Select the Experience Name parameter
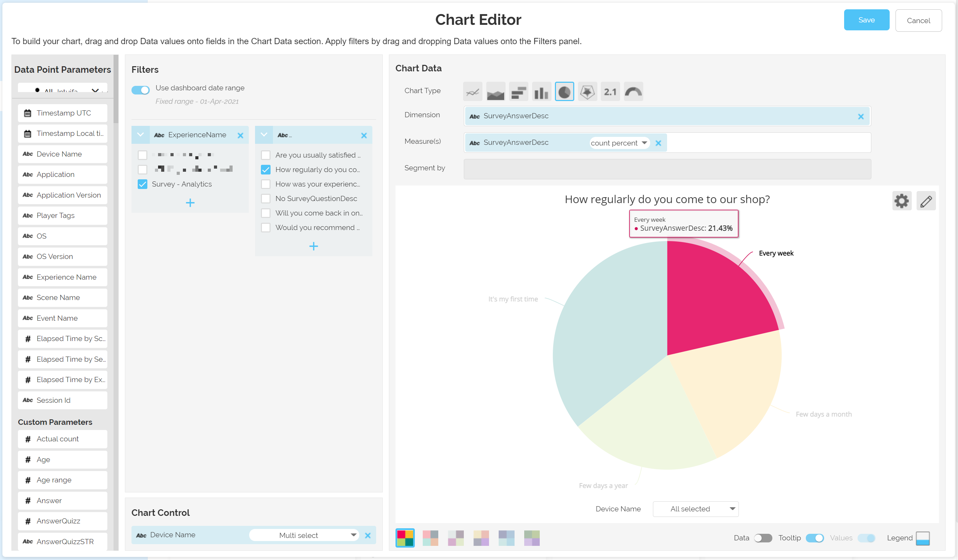Screen dimensions: 958x560 pos(63,277)
